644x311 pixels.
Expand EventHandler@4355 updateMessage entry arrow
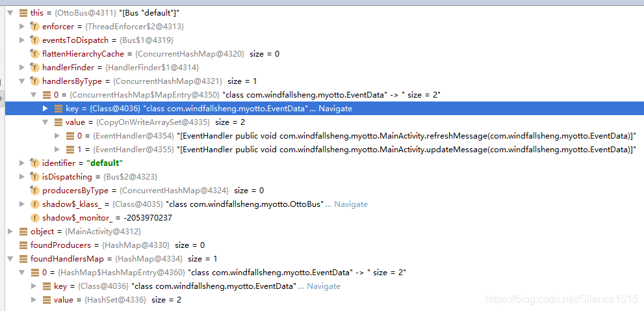point(57,150)
